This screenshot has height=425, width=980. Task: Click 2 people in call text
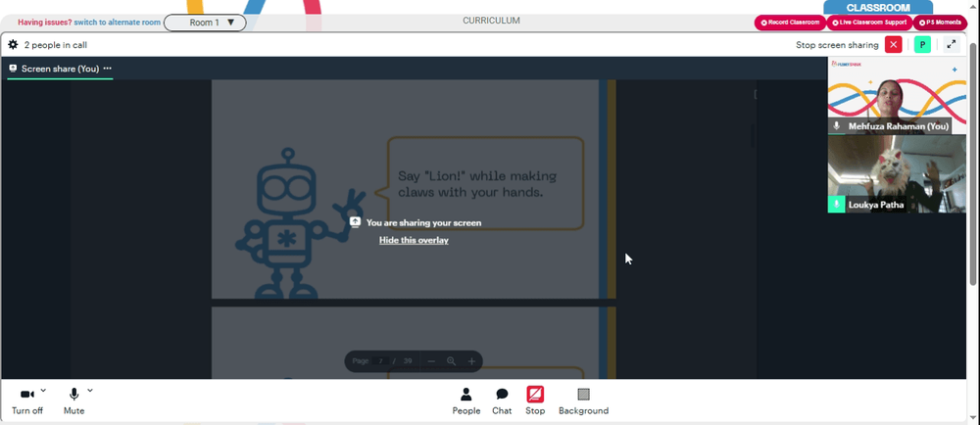pos(56,45)
